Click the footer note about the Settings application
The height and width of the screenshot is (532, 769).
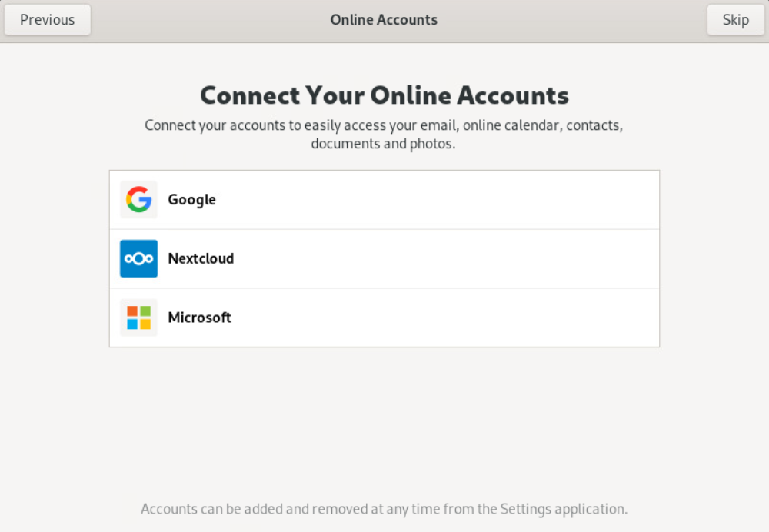point(384,509)
